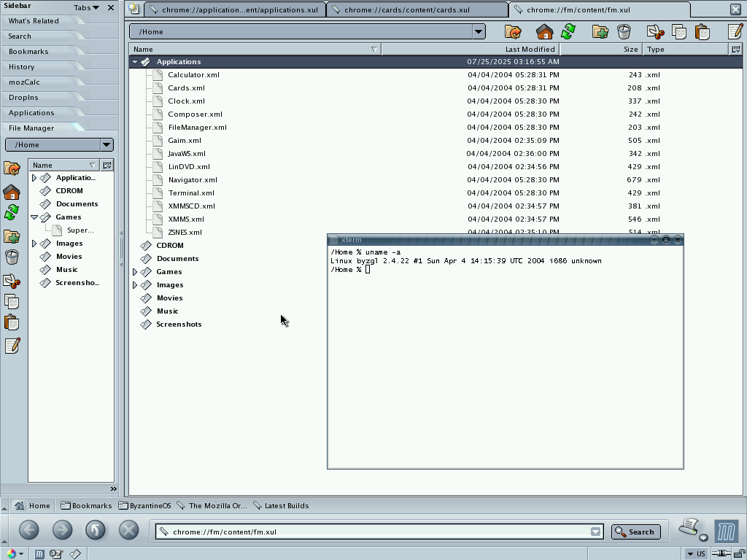The width and height of the screenshot is (747, 560).
Task: Create a new folder from the main toolbar
Action: pos(600,32)
